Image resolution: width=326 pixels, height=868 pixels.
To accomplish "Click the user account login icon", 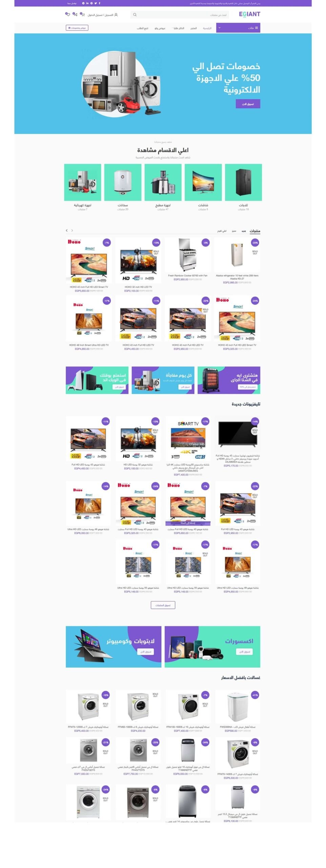I will [x=116, y=15].
